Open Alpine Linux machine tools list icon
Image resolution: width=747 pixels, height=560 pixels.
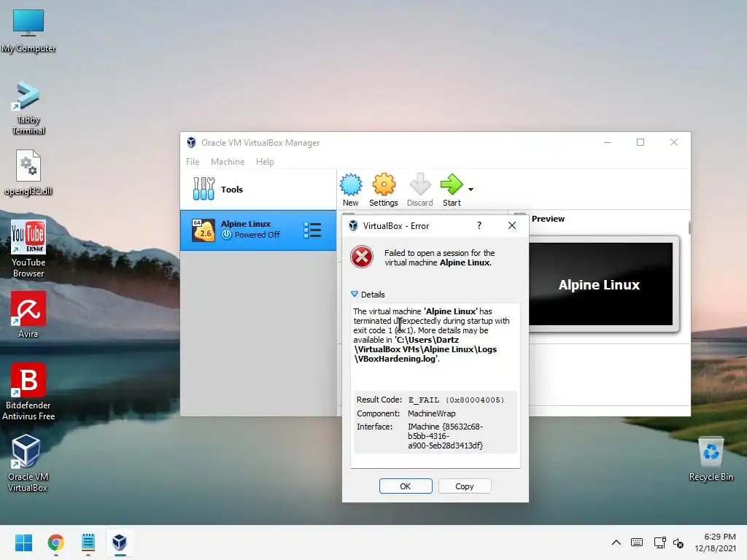312,230
